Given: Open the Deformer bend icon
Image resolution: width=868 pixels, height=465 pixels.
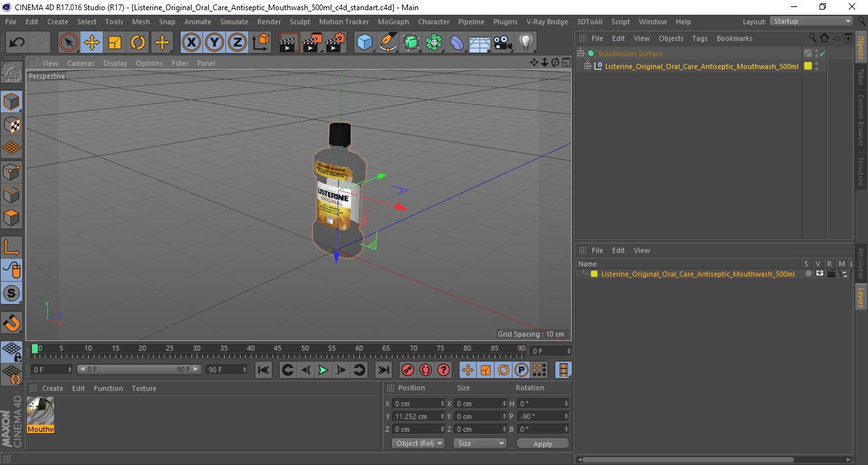Looking at the screenshot, I should coord(457,43).
